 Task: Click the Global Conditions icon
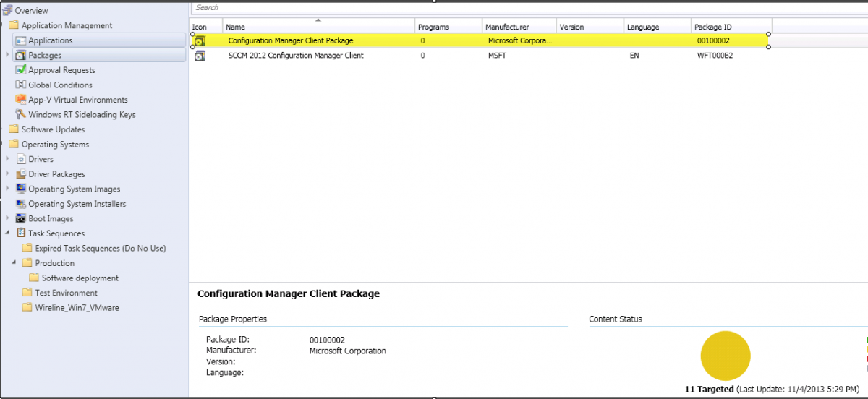tap(21, 85)
